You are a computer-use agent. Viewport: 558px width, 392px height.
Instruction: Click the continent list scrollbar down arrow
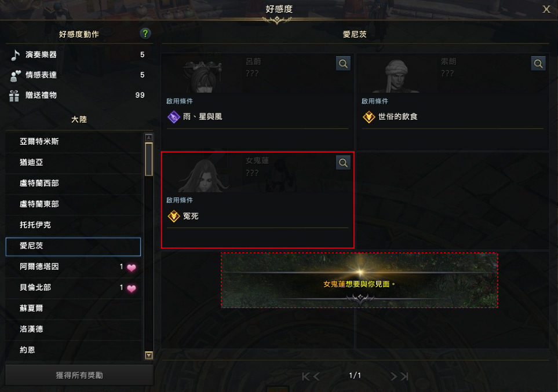(149, 355)
